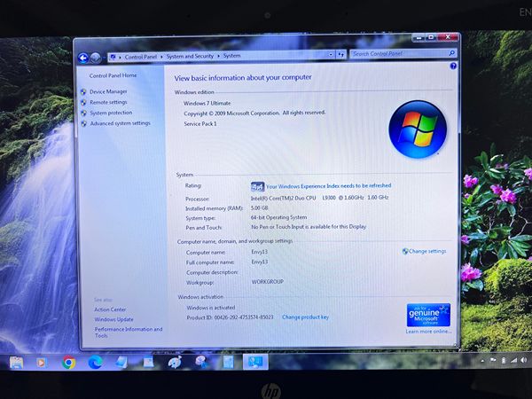Show hidden tray icons arrow
This screenshot has height=399, width=532.
coord(483,361)
